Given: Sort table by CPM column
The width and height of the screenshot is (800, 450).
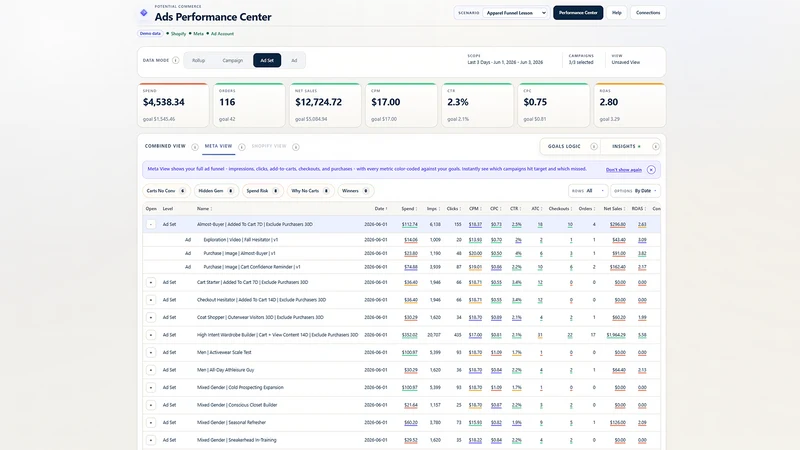Looking at the screenshot, I should coord(475,209).
